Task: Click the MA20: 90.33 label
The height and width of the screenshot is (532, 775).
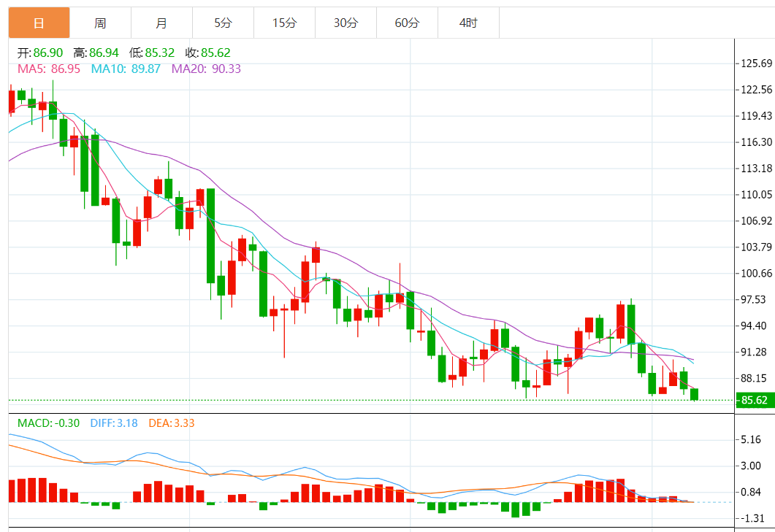Action: [206, 69]
